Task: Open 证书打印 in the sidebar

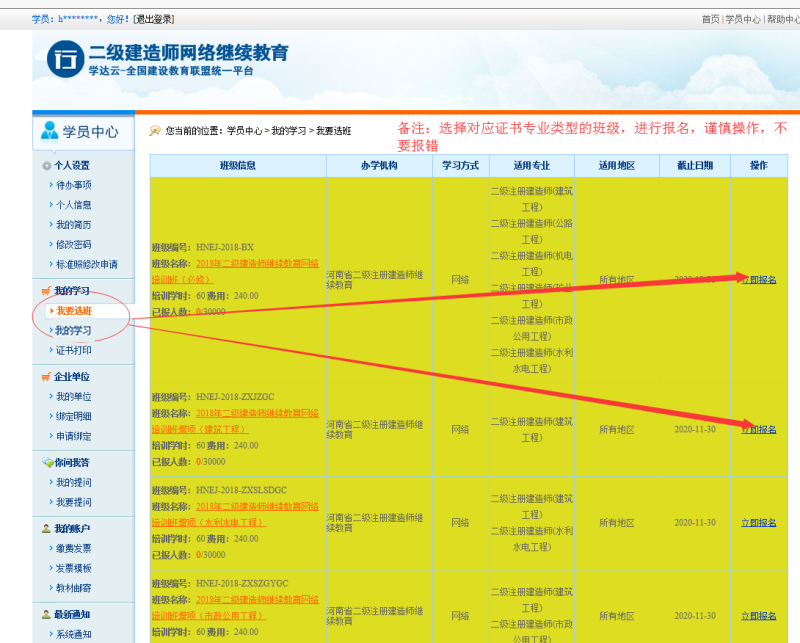Action: [x=73, y=351]
